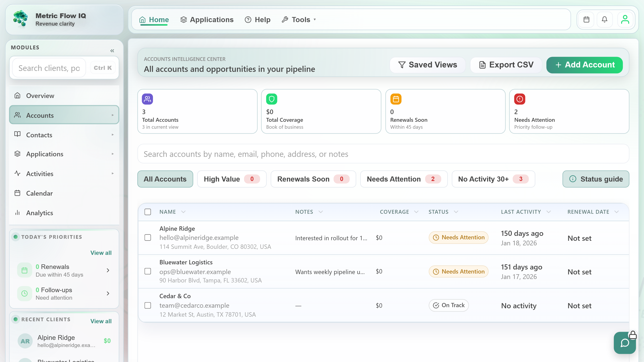Click the Follow-ups clock icon in Today's Priorities
The width and height of the screenshot is (644, 362).
25,294
